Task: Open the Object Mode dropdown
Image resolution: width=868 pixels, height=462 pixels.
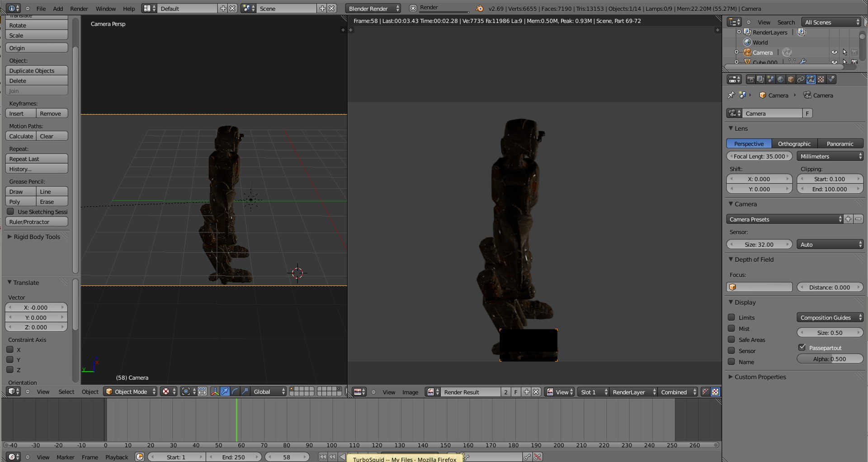Action: (x=130, y=391)
